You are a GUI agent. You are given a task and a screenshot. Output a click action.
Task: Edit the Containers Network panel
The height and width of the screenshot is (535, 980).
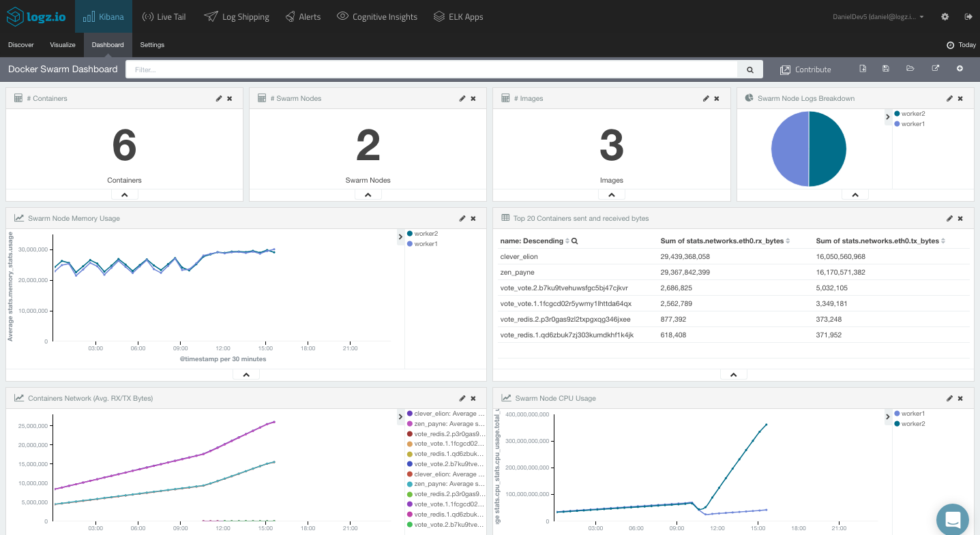[x=462, y=398]
